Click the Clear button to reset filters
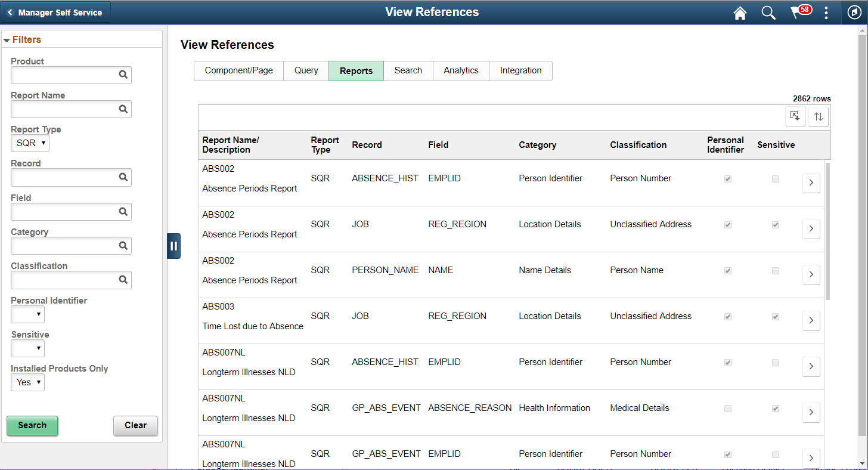This screenshot has width=868, height=470. tap(135, 425)
